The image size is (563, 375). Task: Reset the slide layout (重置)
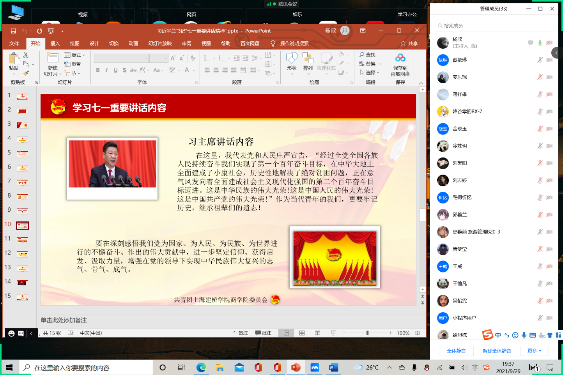73,64
